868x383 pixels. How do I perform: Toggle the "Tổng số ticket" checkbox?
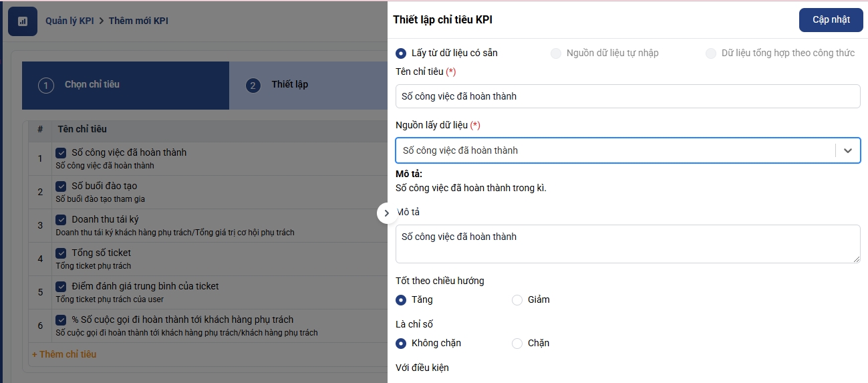click(61, 253)
